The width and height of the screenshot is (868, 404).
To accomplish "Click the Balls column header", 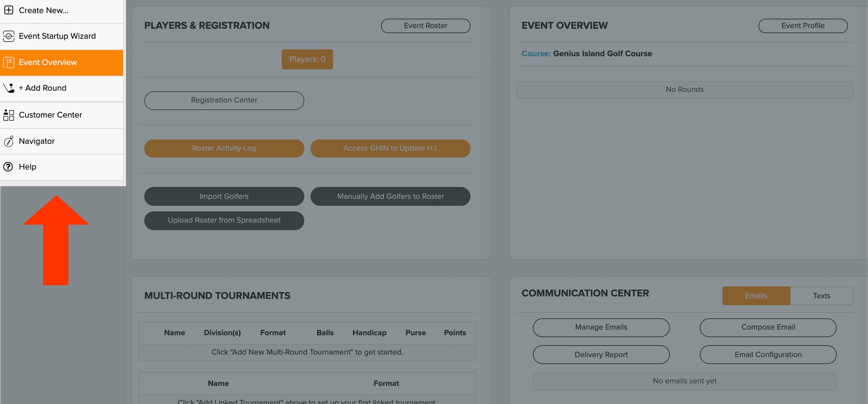I will point(325,332).
